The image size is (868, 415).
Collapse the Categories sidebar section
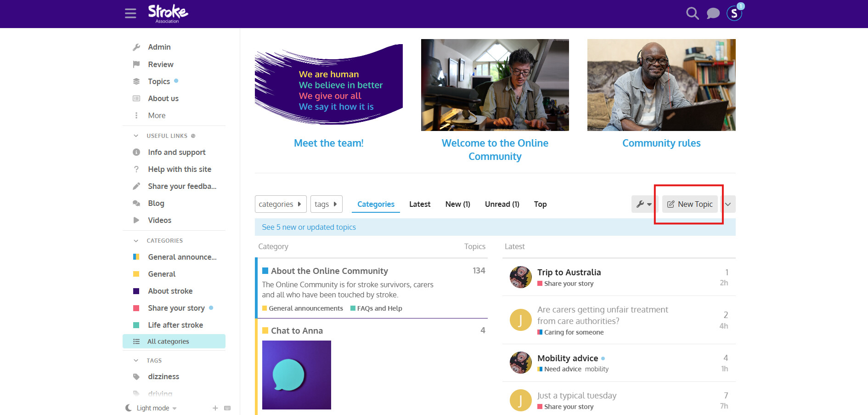[136, 241]
